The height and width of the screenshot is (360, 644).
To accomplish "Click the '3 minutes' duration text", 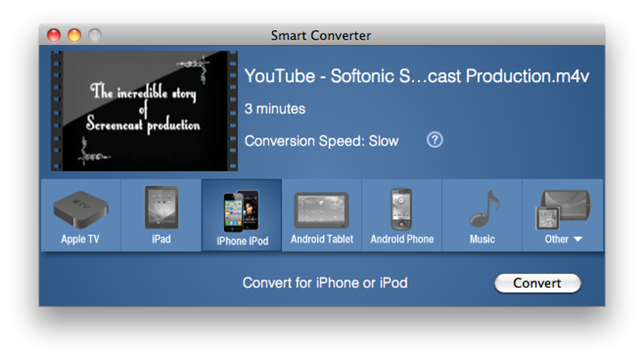I will (x=275, y=109).
